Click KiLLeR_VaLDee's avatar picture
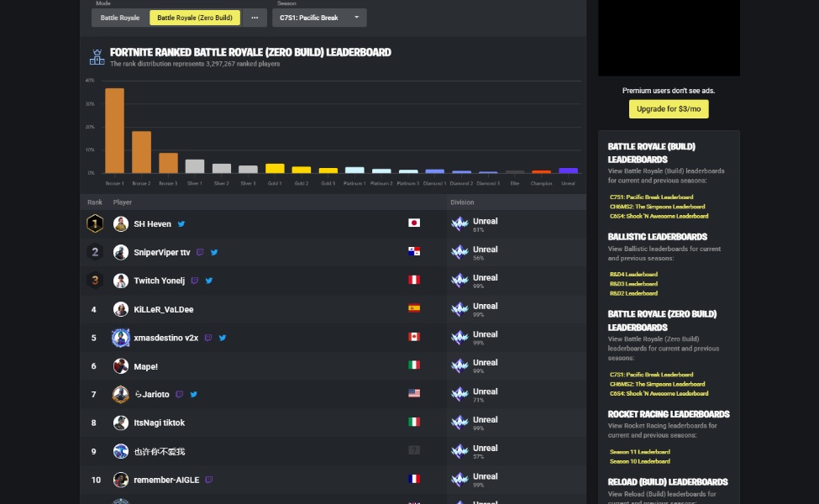The height and width of the screenshot is (504, 819). click(x=121, y=309)
